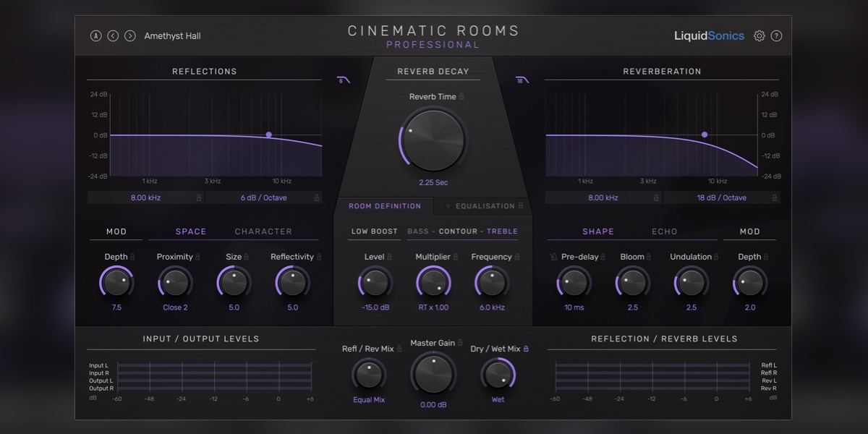Click the 6 dB slope icon above Reflections
The height and width of the screenshot is (434, 868).
344,80
